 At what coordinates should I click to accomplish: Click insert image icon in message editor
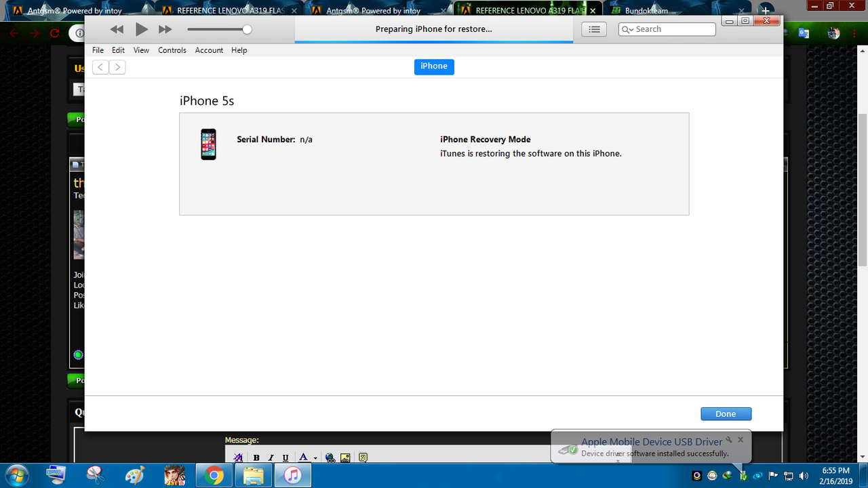point(345,458)
